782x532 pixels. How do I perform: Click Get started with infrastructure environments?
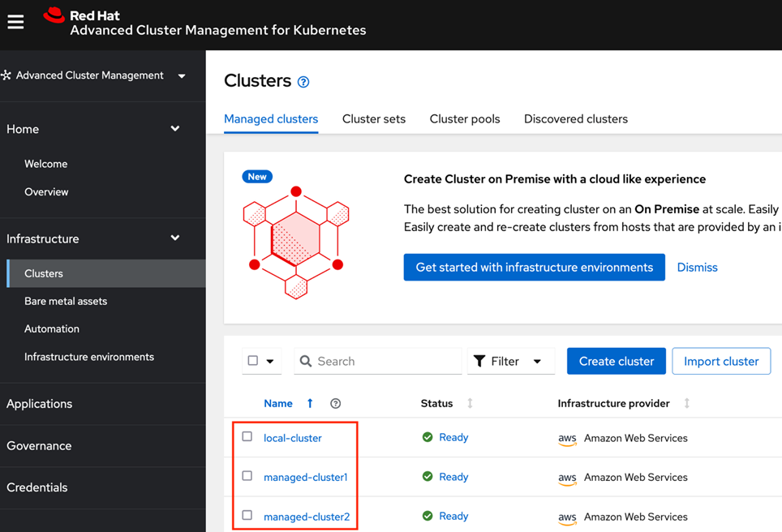534,268
